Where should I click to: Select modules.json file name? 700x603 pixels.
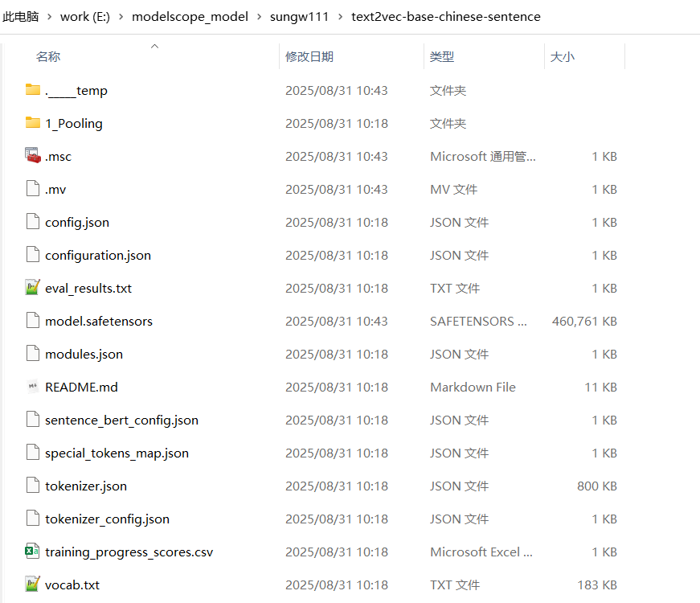[x=84, y=355]
